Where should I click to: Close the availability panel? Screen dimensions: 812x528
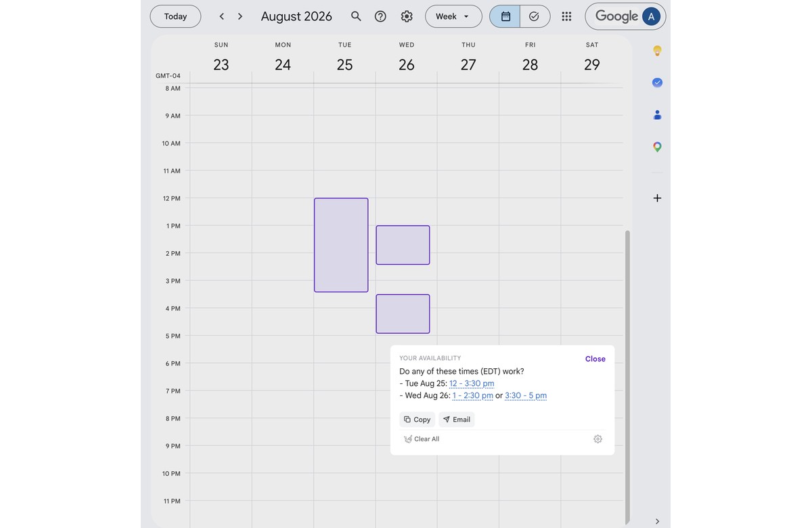(x=595, y=359)
